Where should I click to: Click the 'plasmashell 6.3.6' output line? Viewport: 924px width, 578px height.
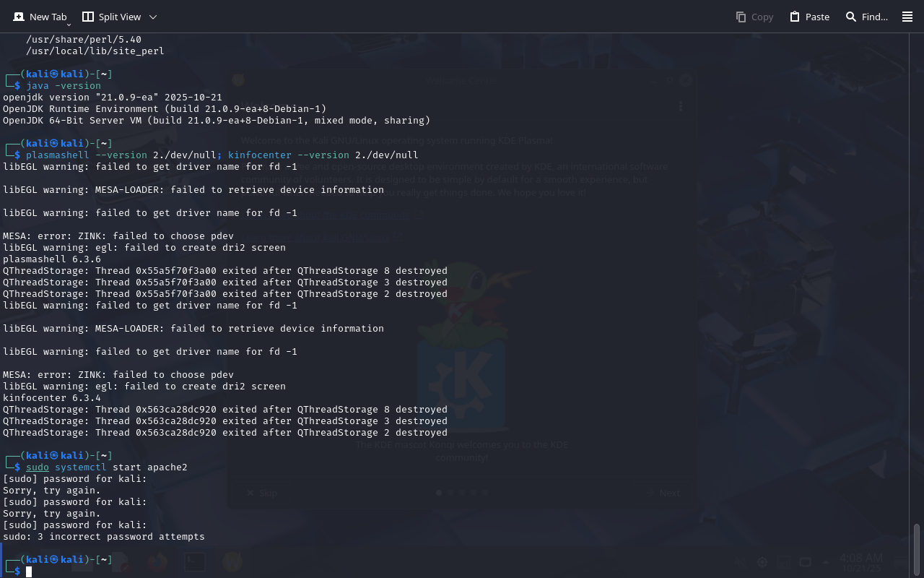52,259
